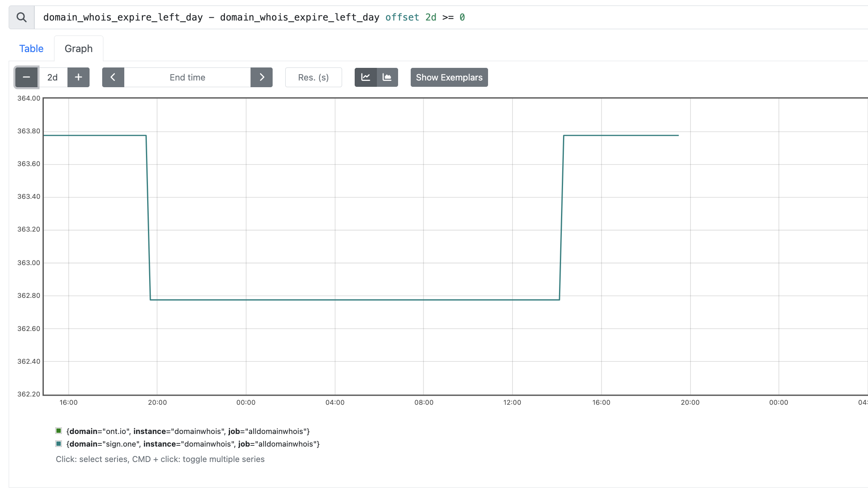Decrease the time range with minus button

(x=26, y=77)
